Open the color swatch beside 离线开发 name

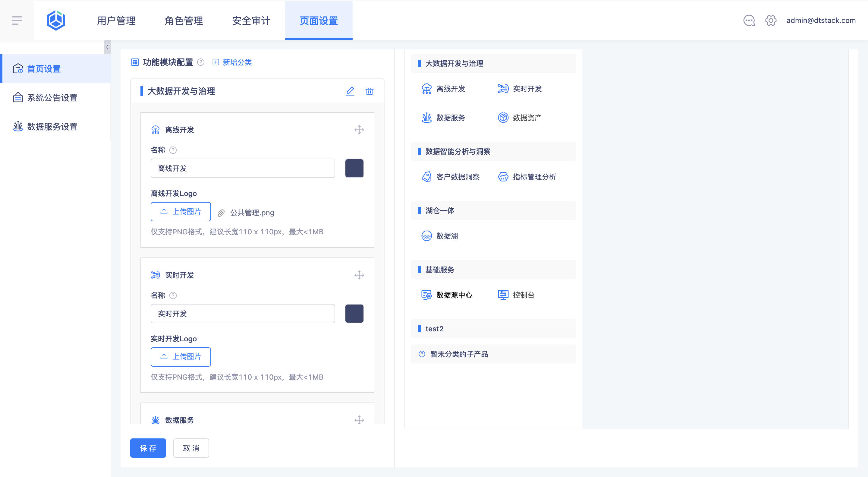(354, 168)
